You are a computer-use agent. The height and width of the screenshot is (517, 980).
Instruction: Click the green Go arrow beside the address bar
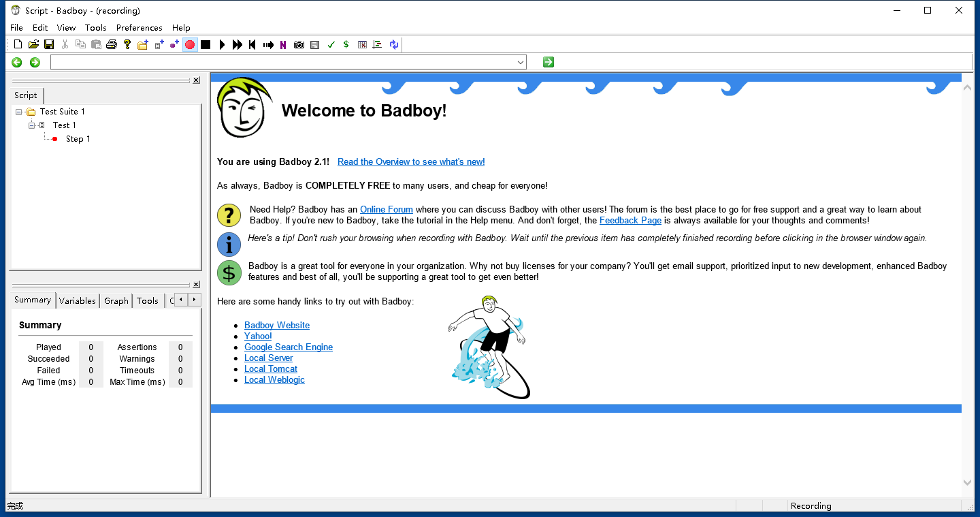point(549,62)
